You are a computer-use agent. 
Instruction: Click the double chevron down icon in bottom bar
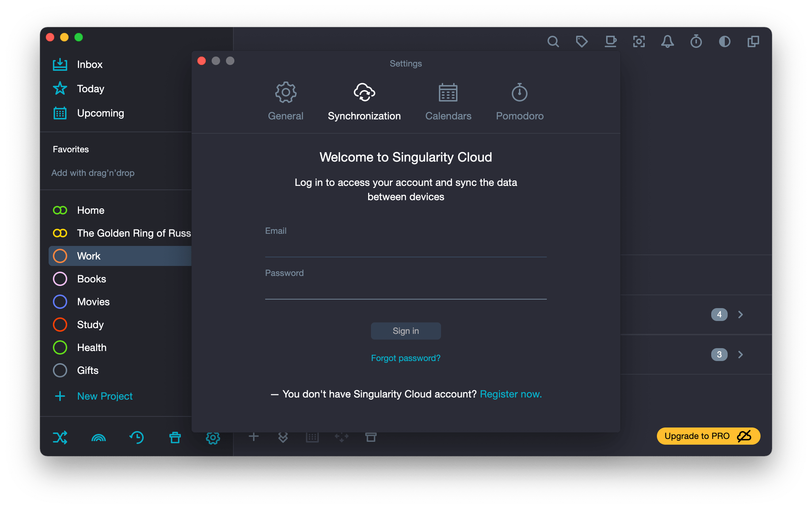pyautogui.click(x=283, y=437)
